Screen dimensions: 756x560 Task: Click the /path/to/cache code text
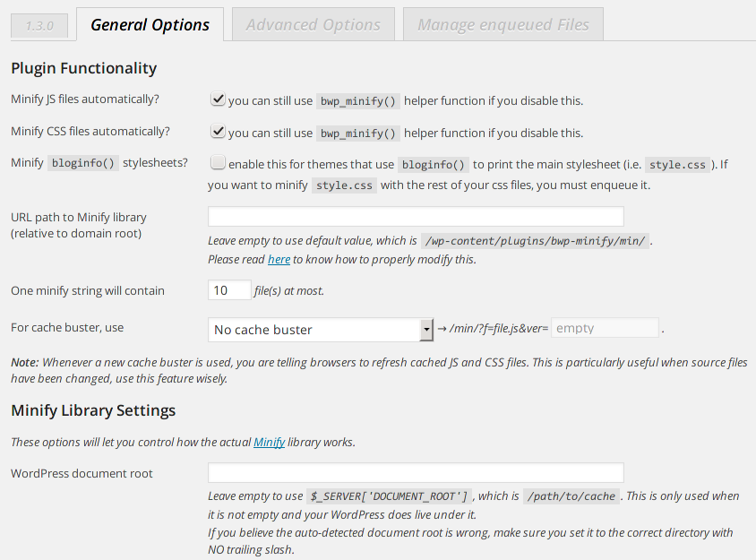pos(571,496)
